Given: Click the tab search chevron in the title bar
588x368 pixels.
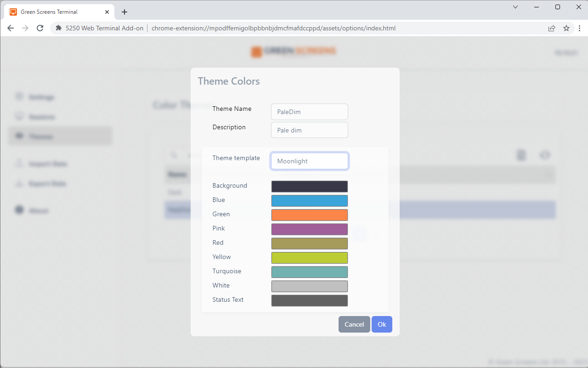Looking at the screenshot, I should point(515,7).
